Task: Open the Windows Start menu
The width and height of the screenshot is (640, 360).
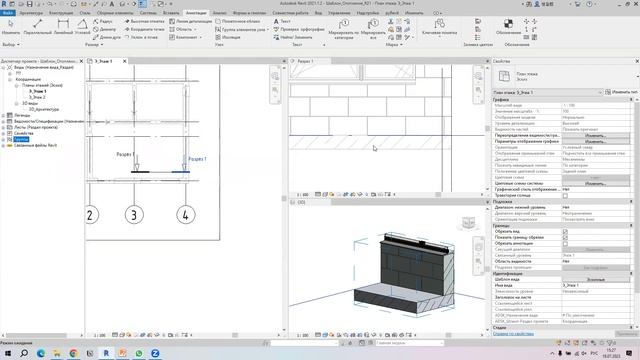Action: [8, 353]
